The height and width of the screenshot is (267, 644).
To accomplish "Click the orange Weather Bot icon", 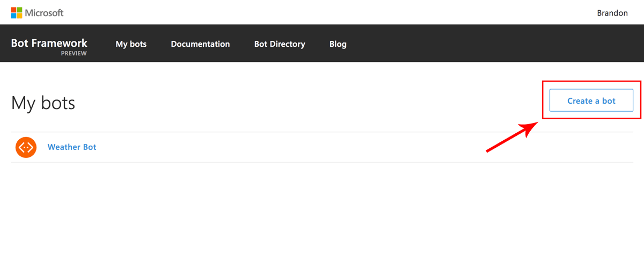I will [x=26, y=147].
